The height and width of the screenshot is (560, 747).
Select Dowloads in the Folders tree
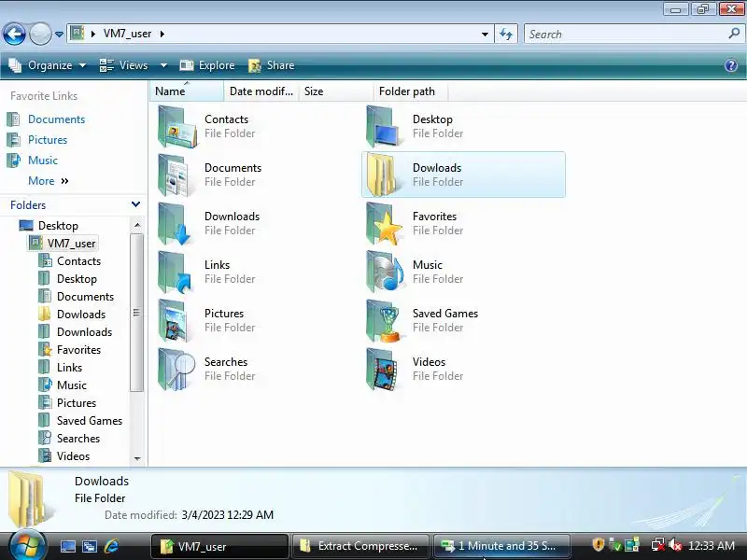coord(81,315)
